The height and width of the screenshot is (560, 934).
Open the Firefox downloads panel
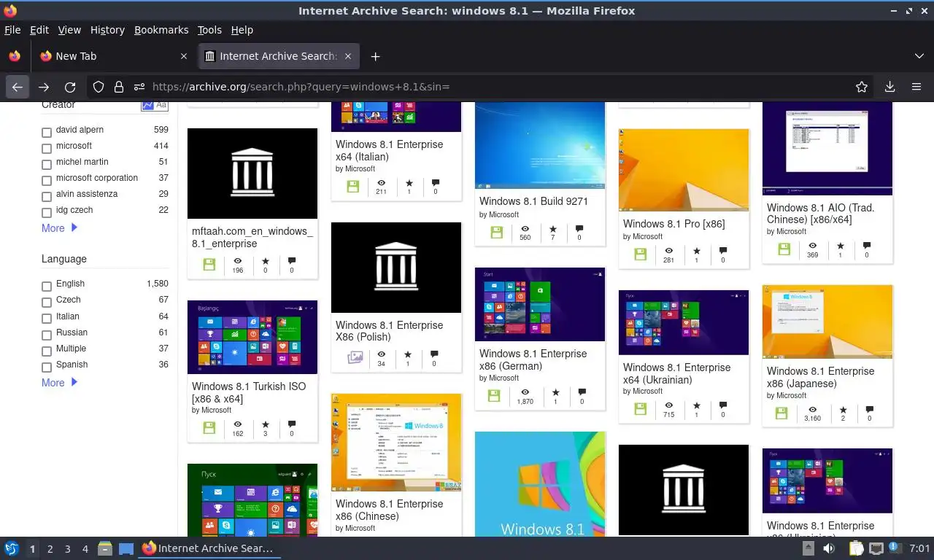[x=889, y=87]
